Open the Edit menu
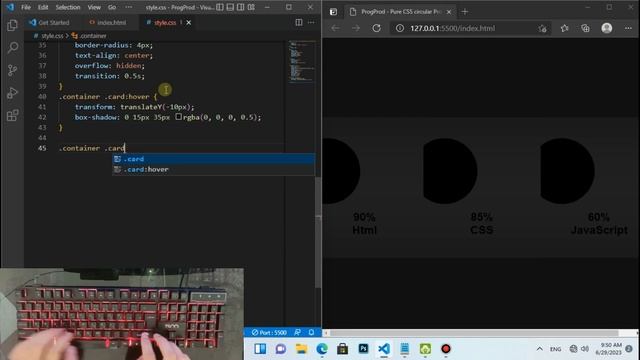640x360 pixels. [x=43, y=7]
